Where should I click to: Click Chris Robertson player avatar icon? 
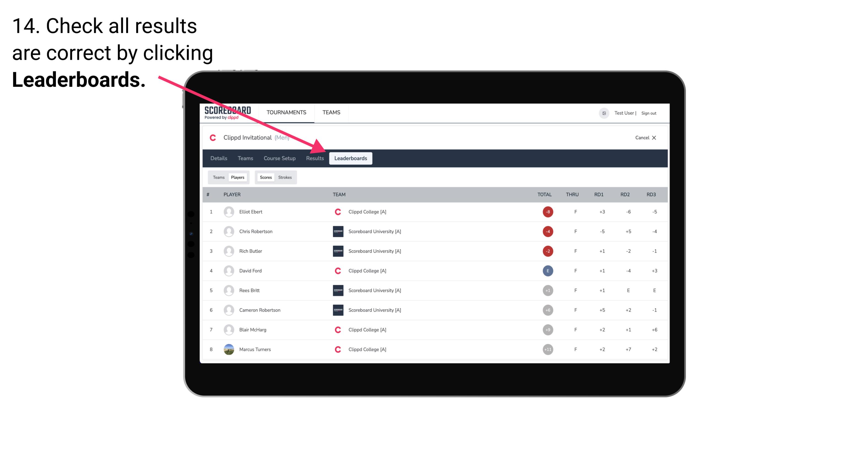pyautogui.click(x=228, y=231)
